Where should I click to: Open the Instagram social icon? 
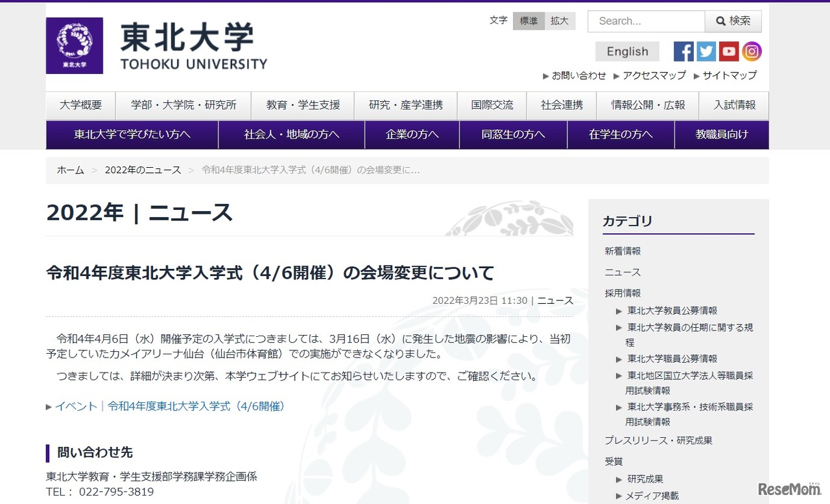tap(752, 51)
